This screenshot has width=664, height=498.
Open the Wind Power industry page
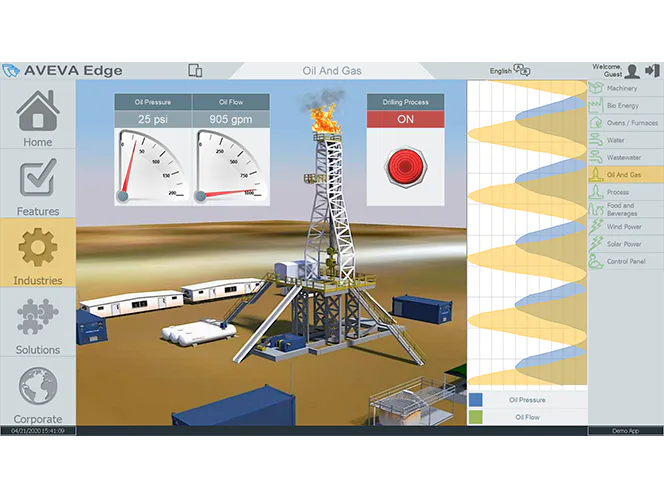626,227
